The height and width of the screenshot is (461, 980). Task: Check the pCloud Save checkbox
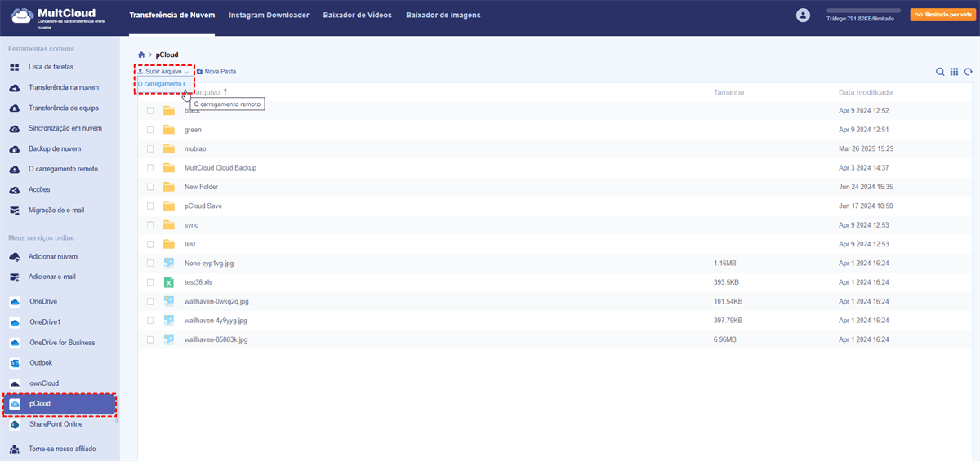tap(150, 206)
